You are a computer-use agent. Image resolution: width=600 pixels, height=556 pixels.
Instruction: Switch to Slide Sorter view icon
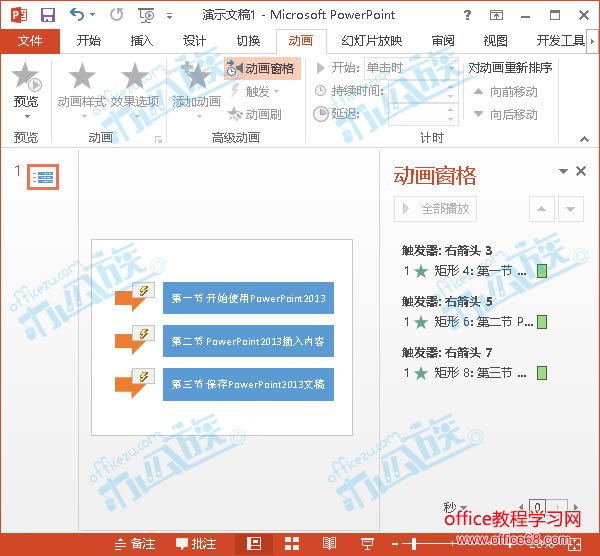(292, 544)
